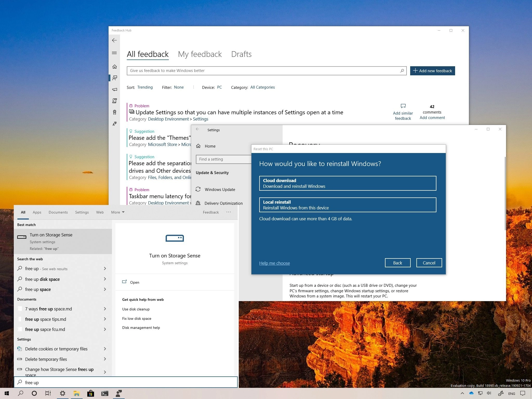
Task: Choose the Cloud download option
Action: pos(348,183)
